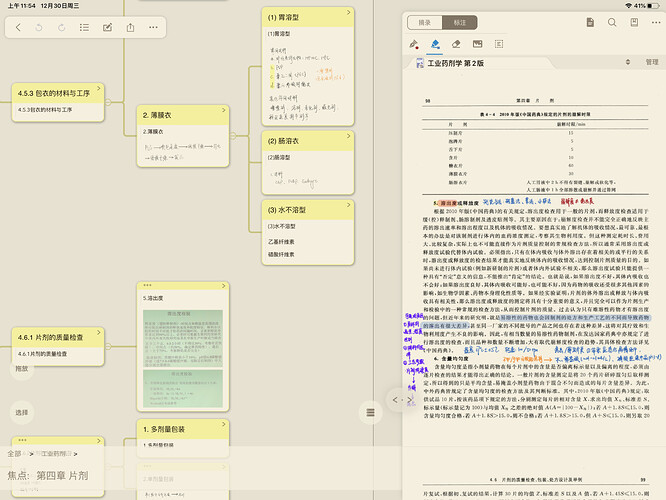This screenshot has height=500, width=666.
Task: Tap the document title 工业药剂学 第2版
Action: [455, 63]
